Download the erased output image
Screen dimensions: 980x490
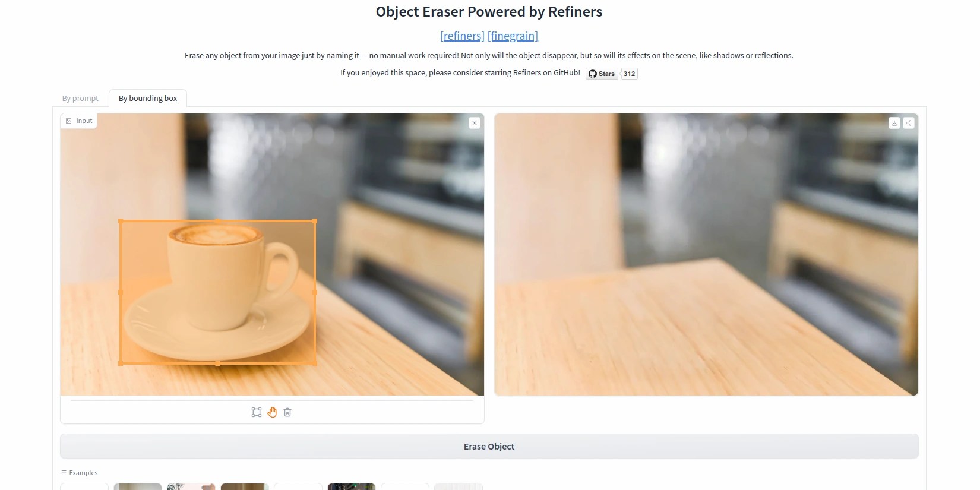[894, 123]
